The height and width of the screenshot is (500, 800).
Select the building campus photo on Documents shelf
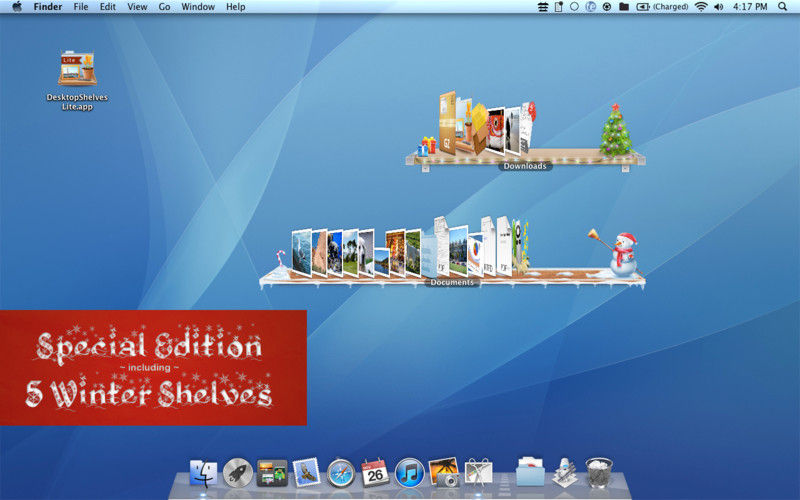coord(458,251)
